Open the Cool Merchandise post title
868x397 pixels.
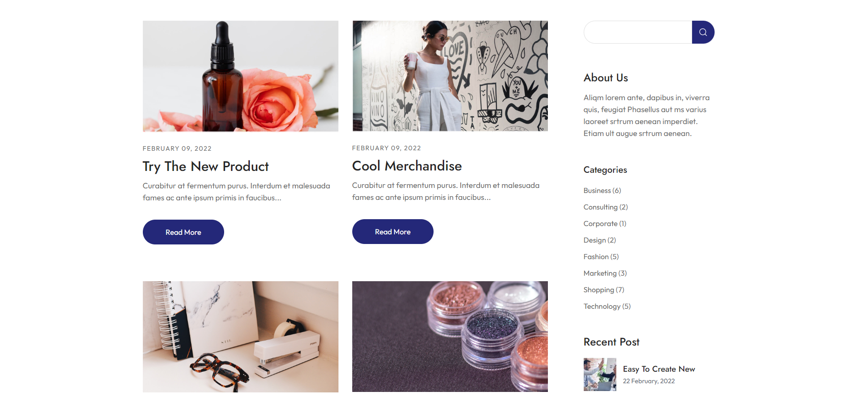(x=407, y=166)
